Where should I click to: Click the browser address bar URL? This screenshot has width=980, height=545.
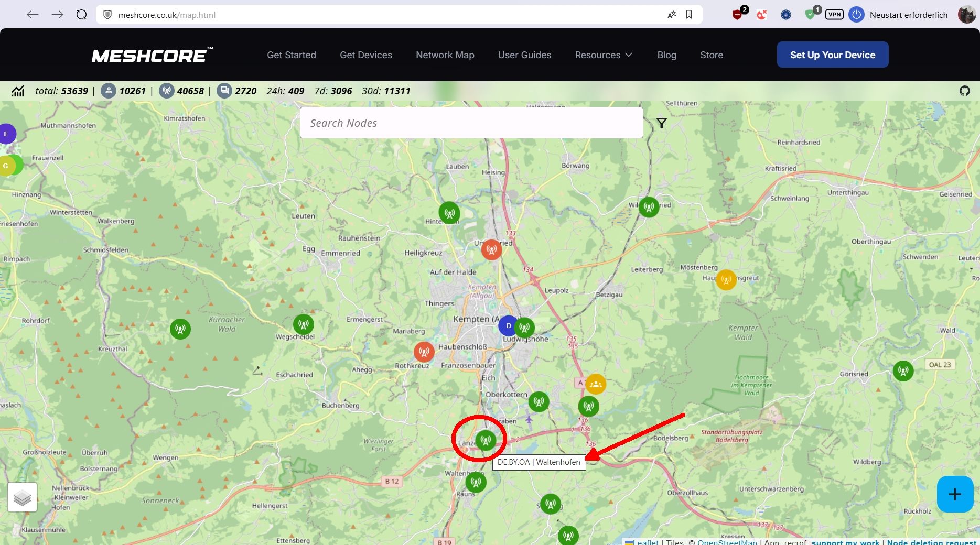pos(167,15)
